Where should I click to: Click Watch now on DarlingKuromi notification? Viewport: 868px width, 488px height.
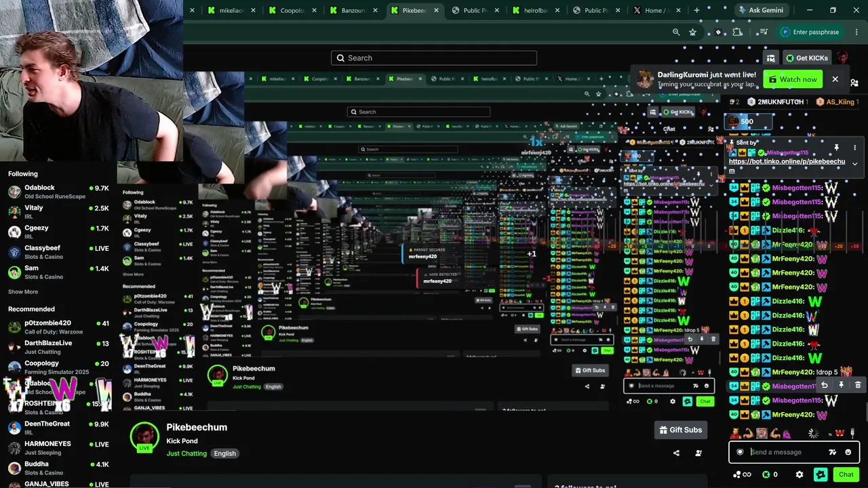point(793,79)
